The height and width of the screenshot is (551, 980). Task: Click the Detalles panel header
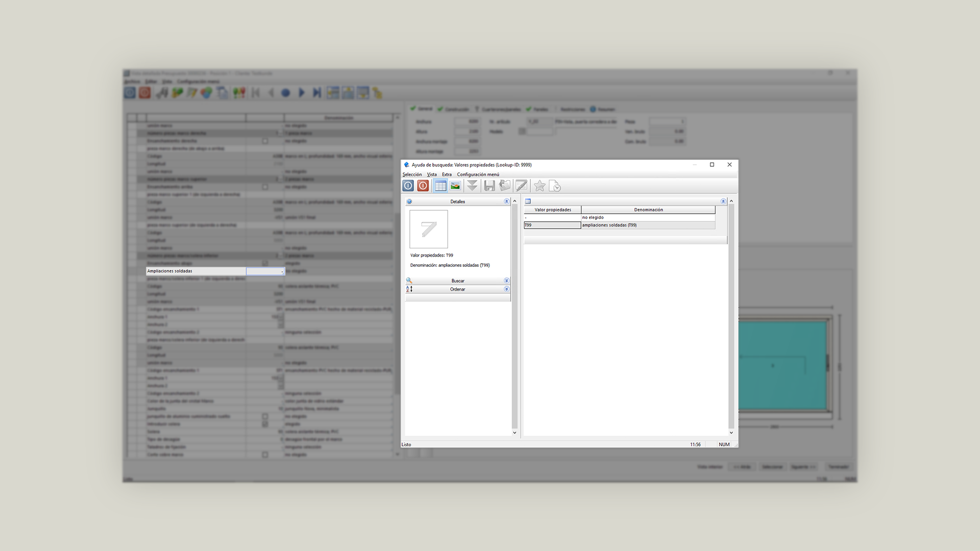tap(458, 202)
